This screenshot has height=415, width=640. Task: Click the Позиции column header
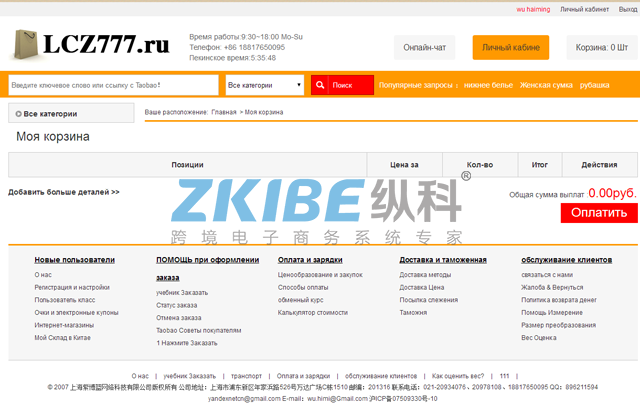(187, 165)
